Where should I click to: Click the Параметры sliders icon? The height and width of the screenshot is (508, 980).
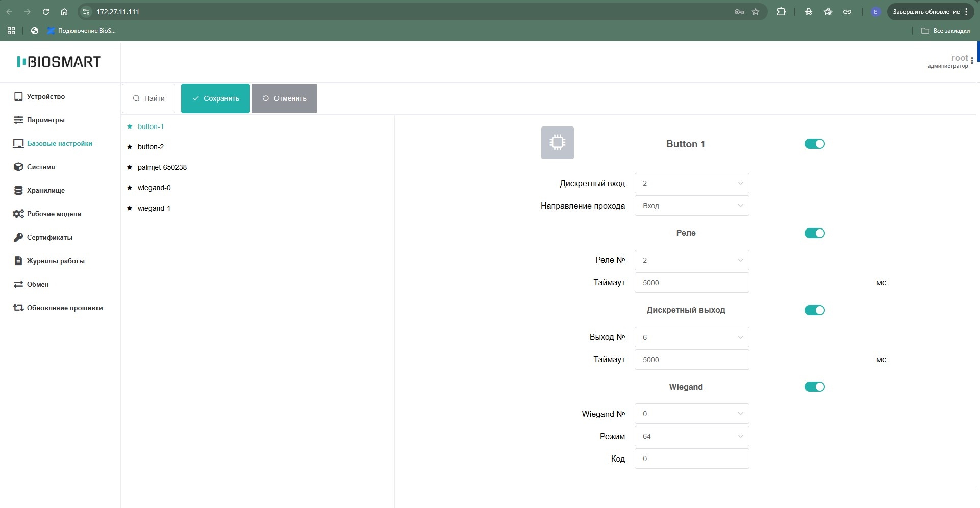(x=18, y=120)
